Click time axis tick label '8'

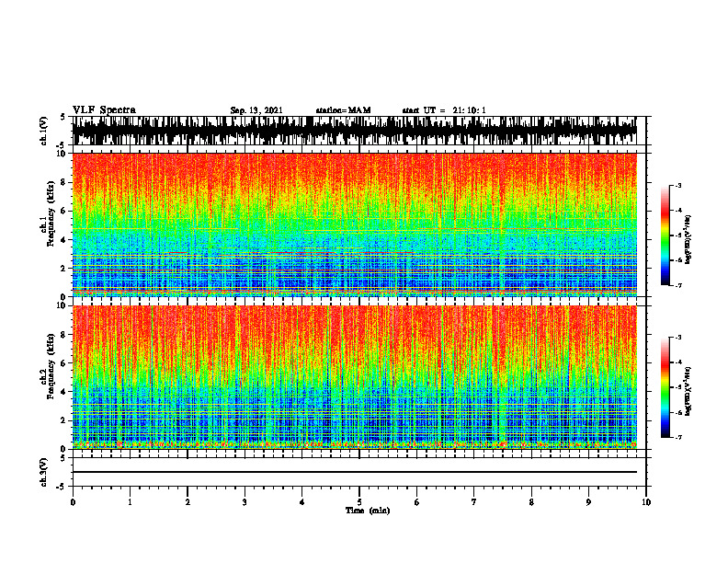531,502
